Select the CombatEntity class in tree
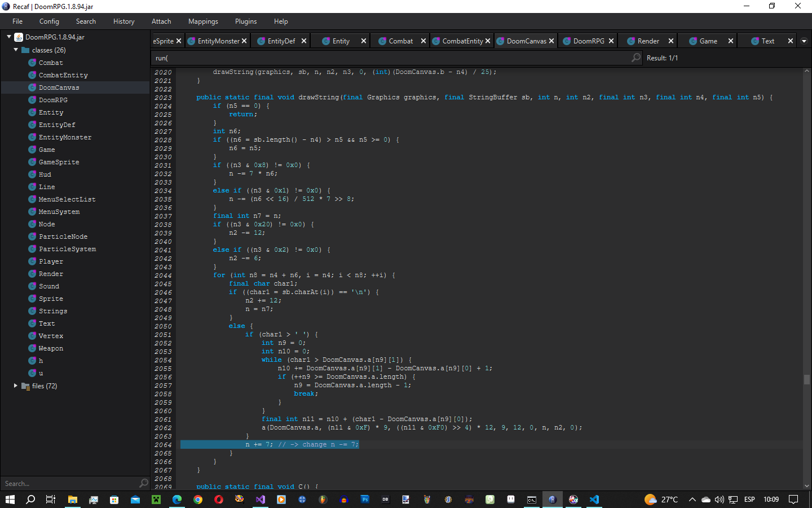This screenshot has width=812, height=508. (63, 75)
